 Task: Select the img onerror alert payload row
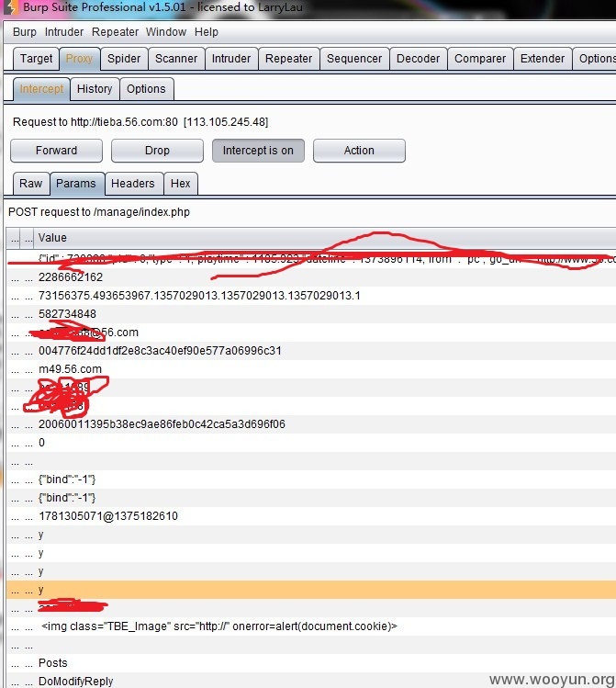tap(311, 626)
